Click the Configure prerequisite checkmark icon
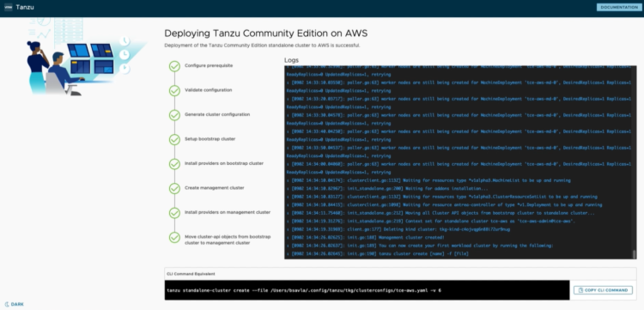644x310 pixels. click(x=174, y=66)
